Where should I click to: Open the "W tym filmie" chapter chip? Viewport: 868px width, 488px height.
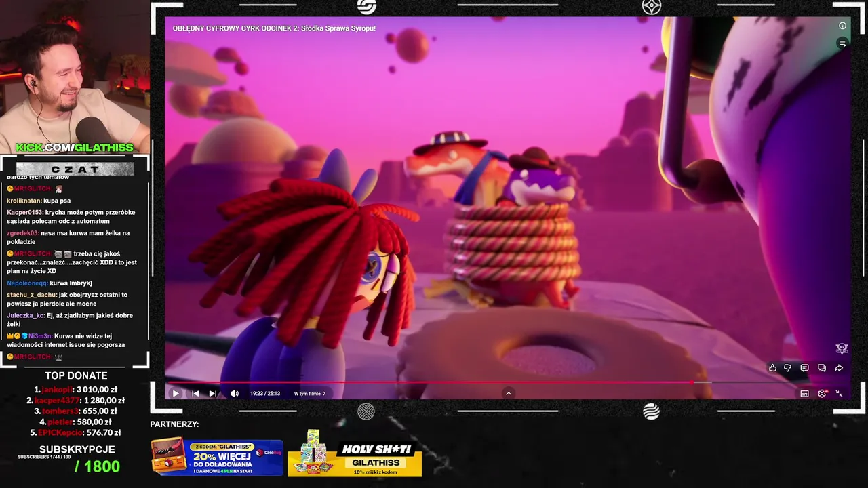point(310,393)
